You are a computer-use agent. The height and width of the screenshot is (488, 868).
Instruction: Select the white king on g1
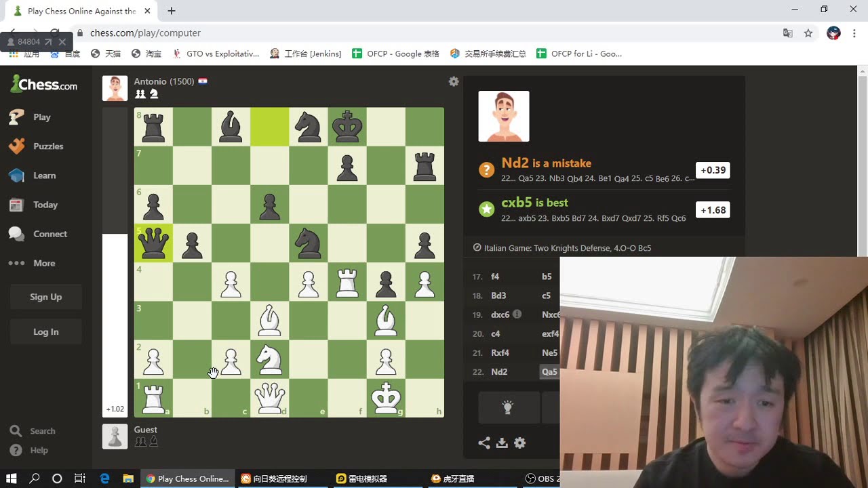tap(386, 398)
